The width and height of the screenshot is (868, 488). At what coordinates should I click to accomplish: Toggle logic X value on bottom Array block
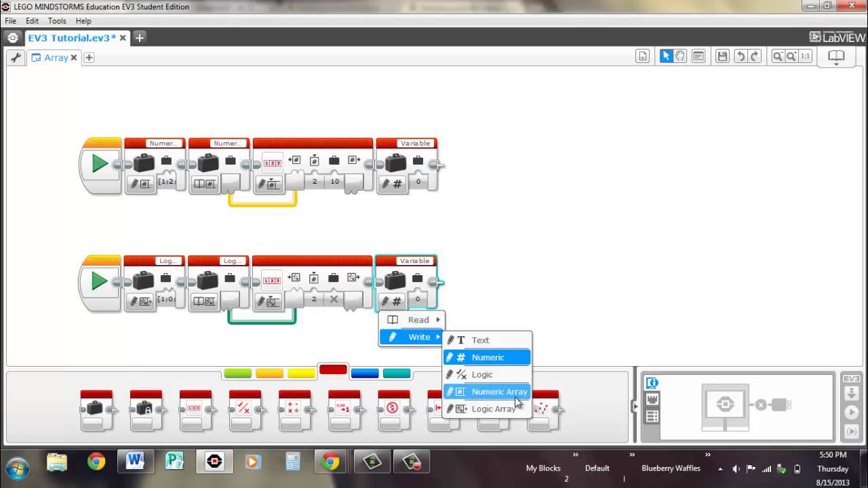pos(334,299)
